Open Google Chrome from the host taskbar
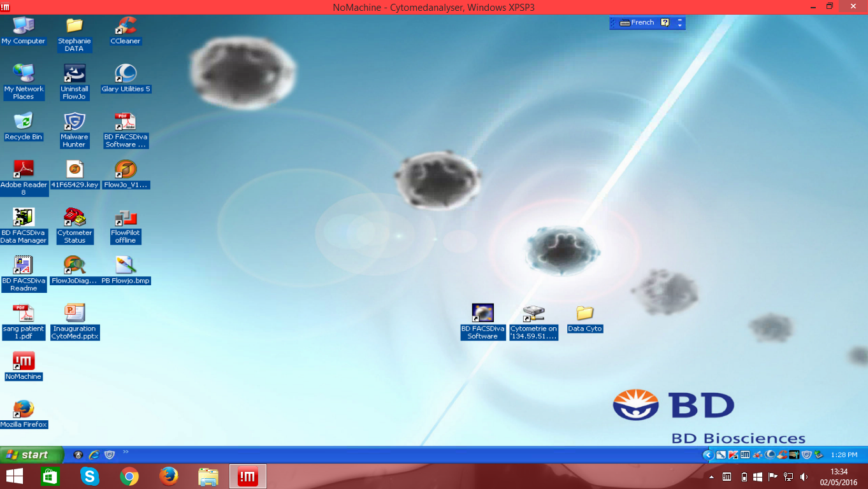 click(x=129, y=476)
